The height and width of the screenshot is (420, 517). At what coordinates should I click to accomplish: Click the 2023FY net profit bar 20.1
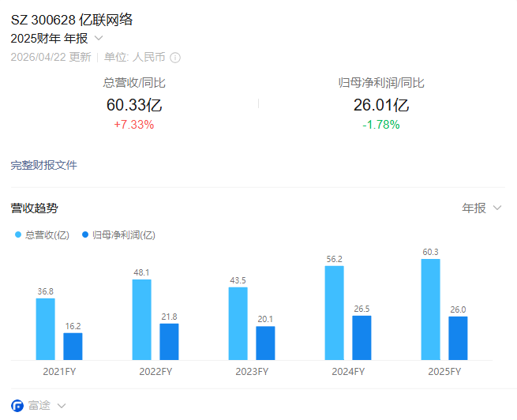(x=265, y=343)
